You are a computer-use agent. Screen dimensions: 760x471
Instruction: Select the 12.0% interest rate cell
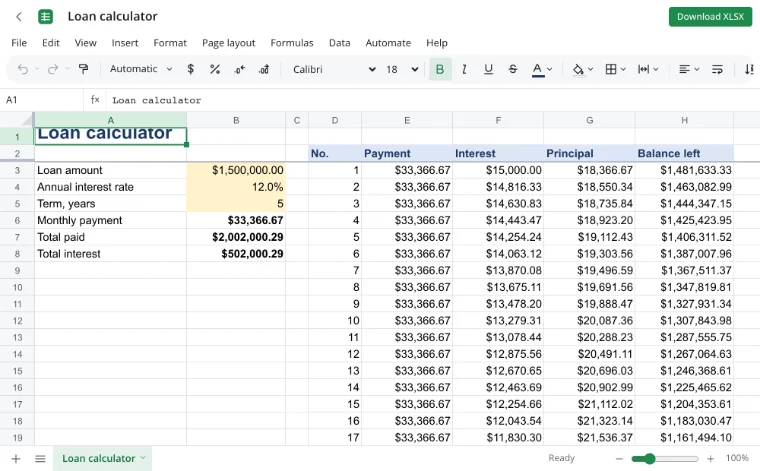click(x=236, y=187)
